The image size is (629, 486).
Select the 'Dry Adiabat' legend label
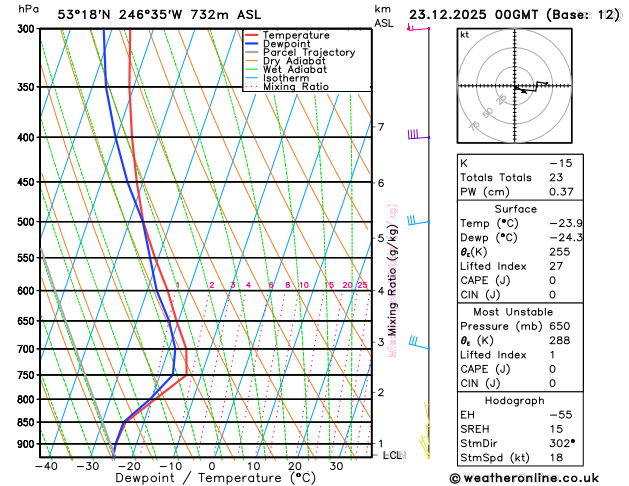[x=294, y=61]
